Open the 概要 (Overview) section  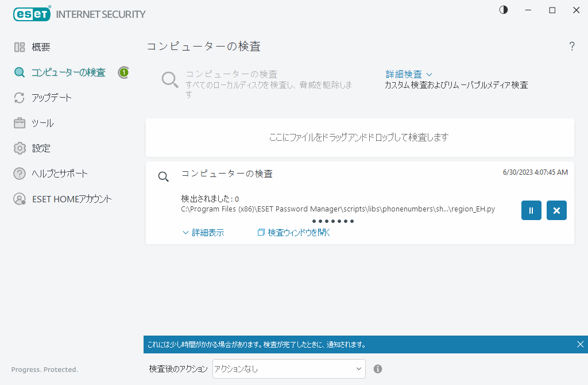click(42, 47)
